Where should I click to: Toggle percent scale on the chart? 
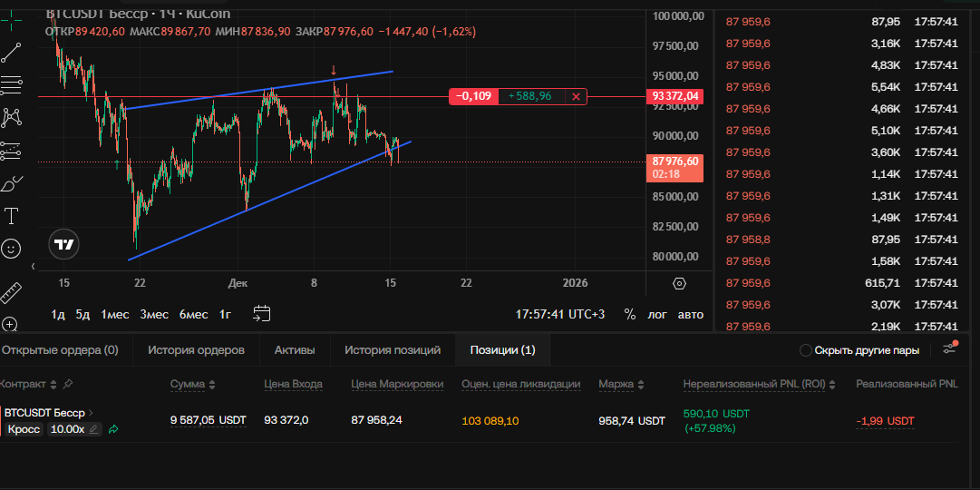pos(629,314)
